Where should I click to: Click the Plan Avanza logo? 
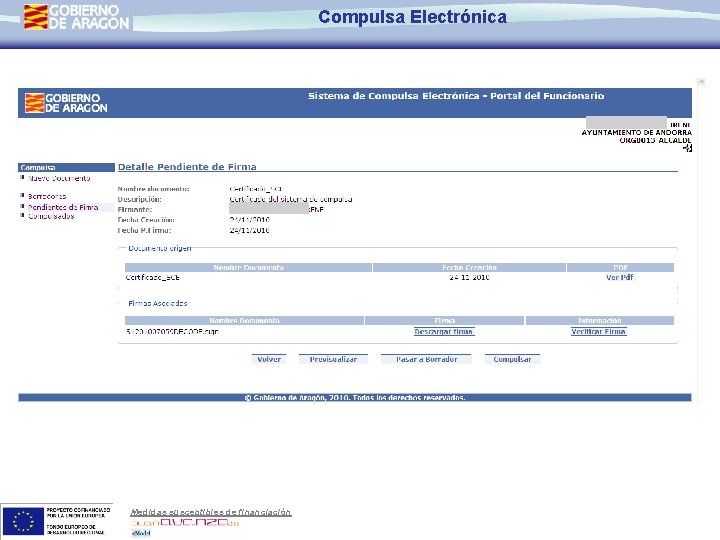click(x=185, y=523)
